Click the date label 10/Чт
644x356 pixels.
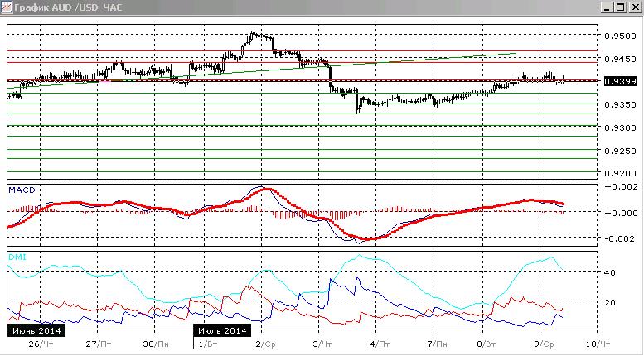pyautogui.click(x=598, y=344)
